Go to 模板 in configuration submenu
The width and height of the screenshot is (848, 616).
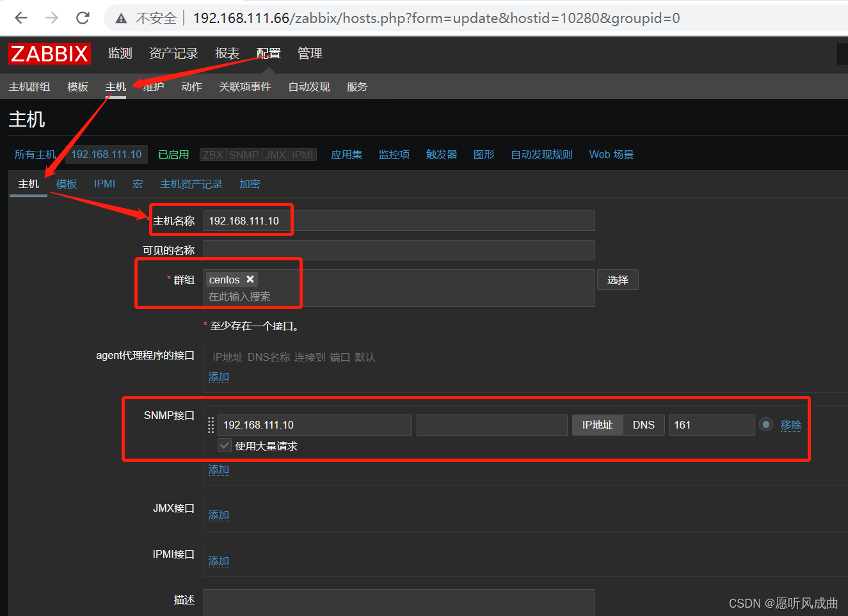click(77, 86)
